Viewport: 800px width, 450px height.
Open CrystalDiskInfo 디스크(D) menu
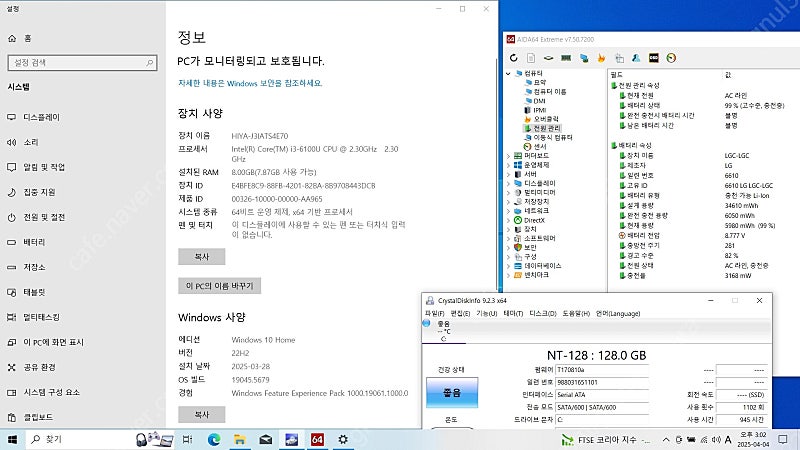pyautogui.click(x=543, y=313)
